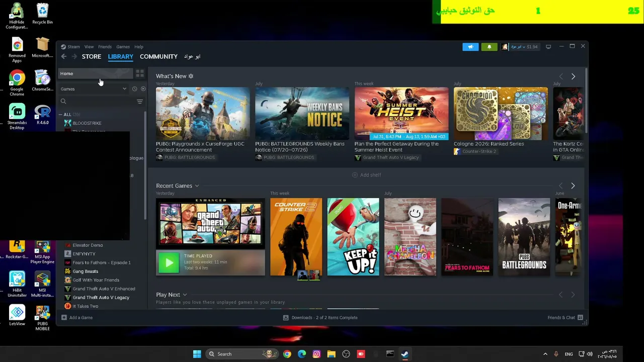644x362 pixels.
Task: Show next What's New items
Action: (573, 76)
